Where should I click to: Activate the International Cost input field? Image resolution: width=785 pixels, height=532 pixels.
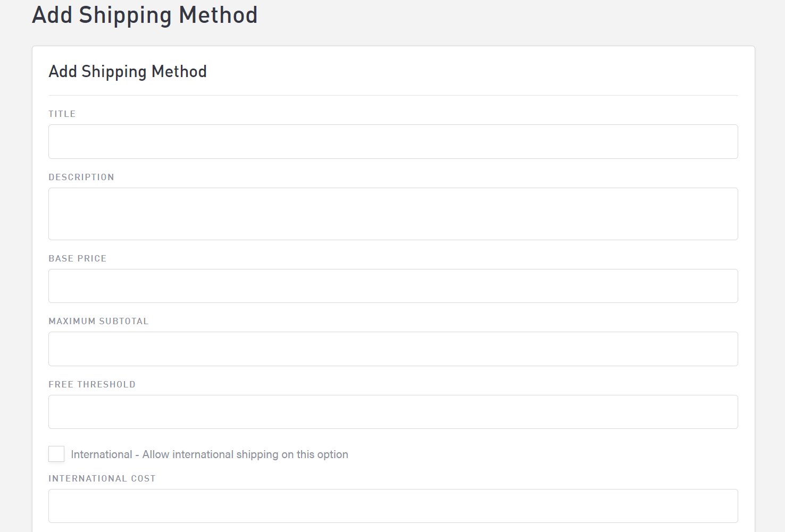click(x=393, y=506)
